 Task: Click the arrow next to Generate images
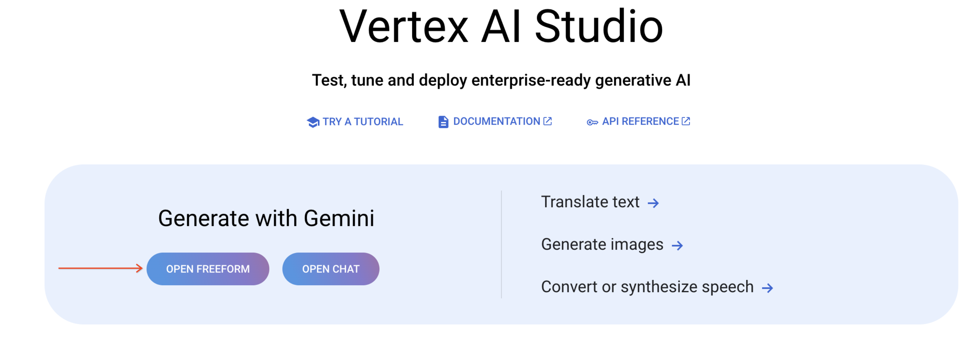click(677, 246)
